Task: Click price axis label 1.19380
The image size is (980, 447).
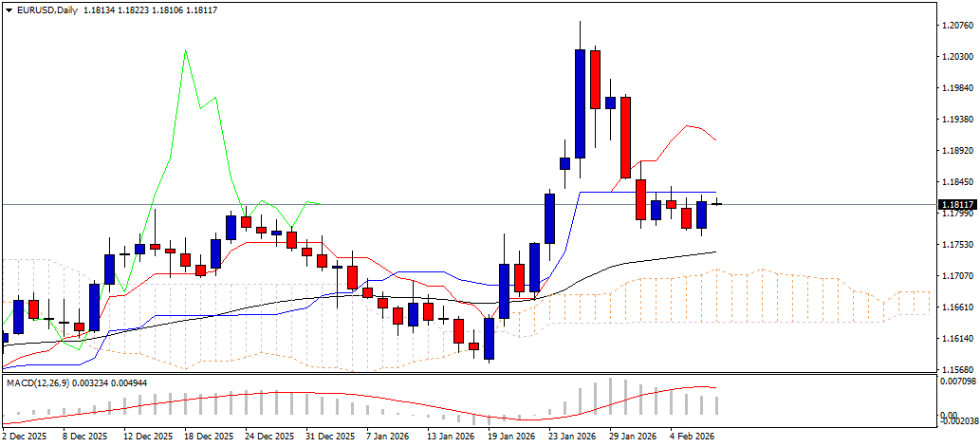Action: coord(957,120)
